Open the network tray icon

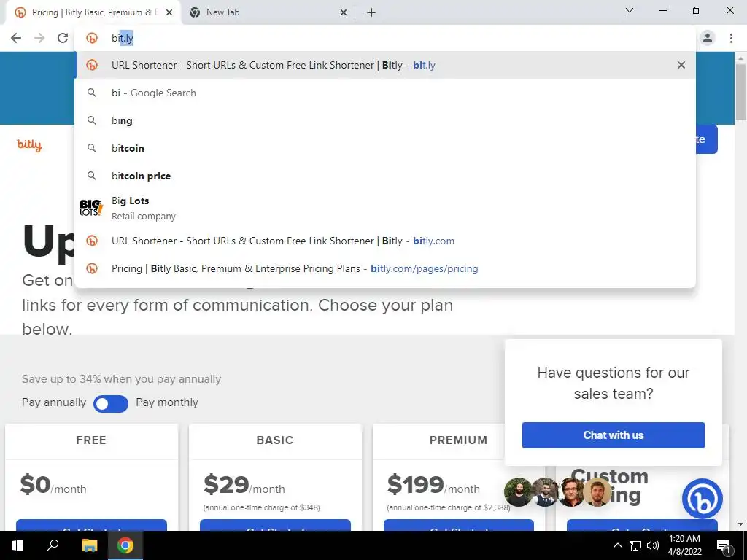click(635, 545)
